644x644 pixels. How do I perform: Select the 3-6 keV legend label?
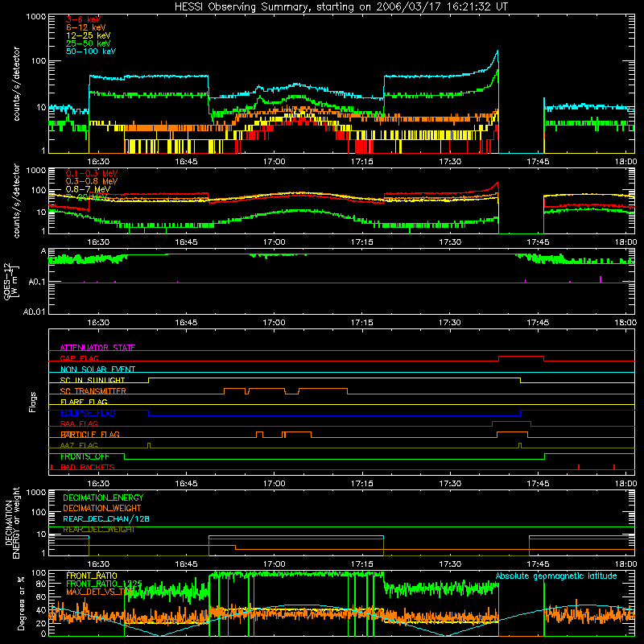[83, 19]
